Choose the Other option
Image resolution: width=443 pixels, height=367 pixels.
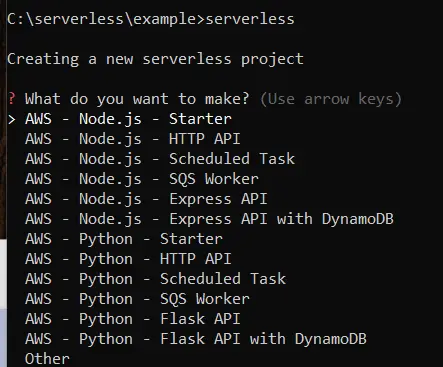[47, 359]
